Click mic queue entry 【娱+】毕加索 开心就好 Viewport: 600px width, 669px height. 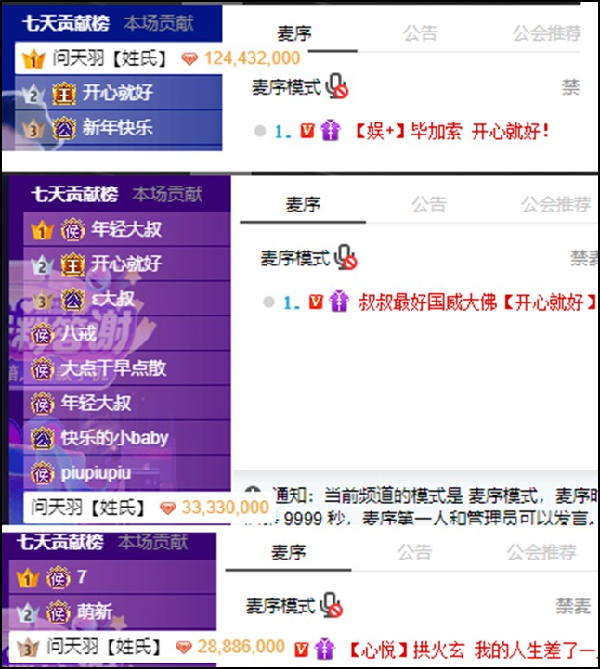[x=452, y=131]
